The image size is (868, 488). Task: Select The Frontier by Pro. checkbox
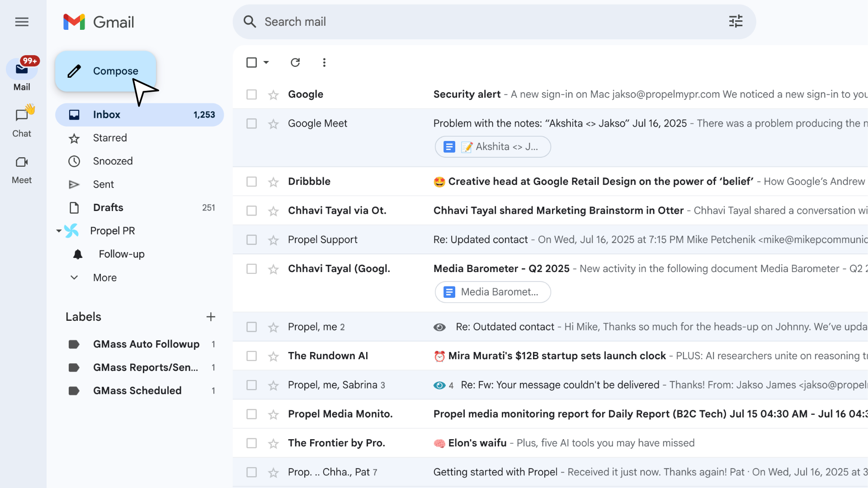251,443
